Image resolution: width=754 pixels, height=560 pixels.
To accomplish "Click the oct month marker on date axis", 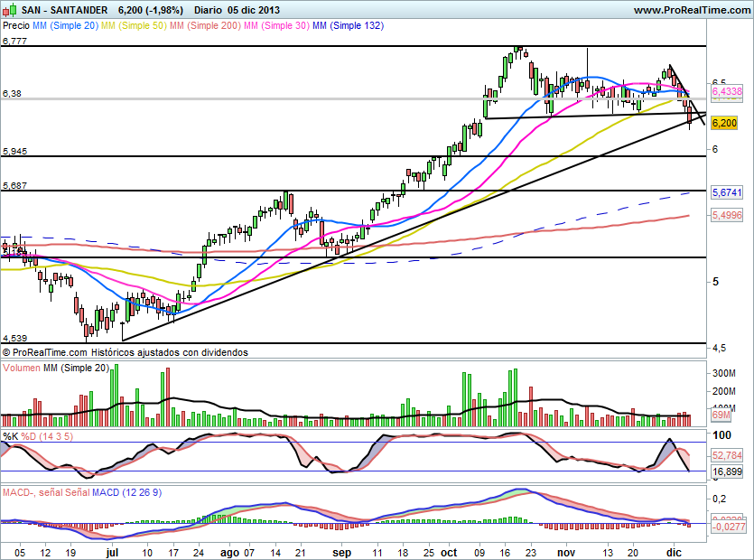I will point(449,552).
